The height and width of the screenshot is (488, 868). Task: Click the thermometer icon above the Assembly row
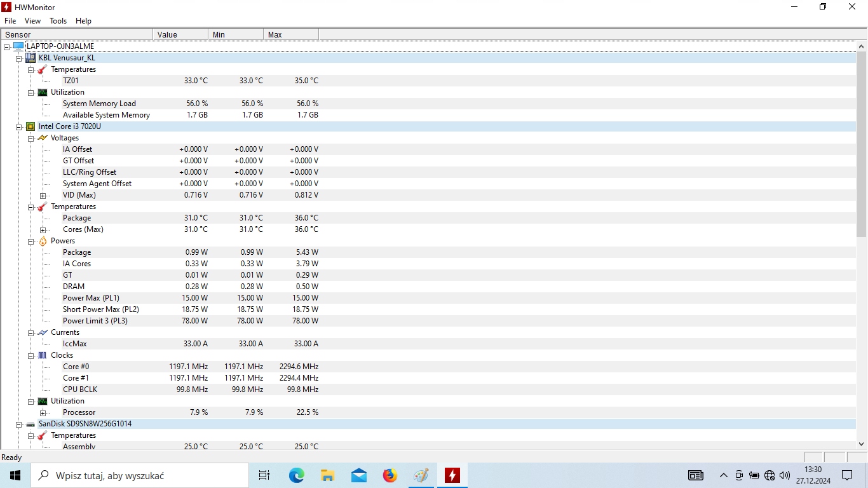[x=43, y=435]
